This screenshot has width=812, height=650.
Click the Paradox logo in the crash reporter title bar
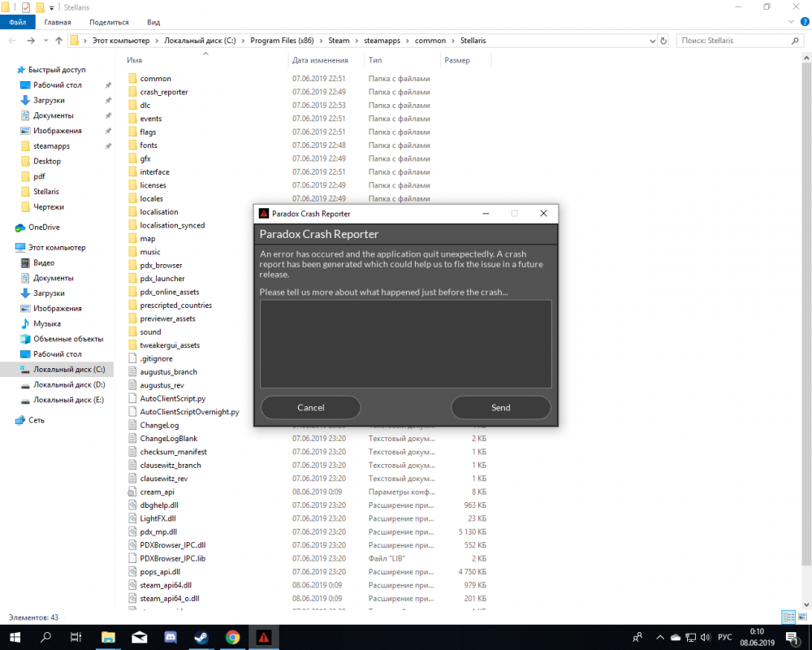pos(264,214)
